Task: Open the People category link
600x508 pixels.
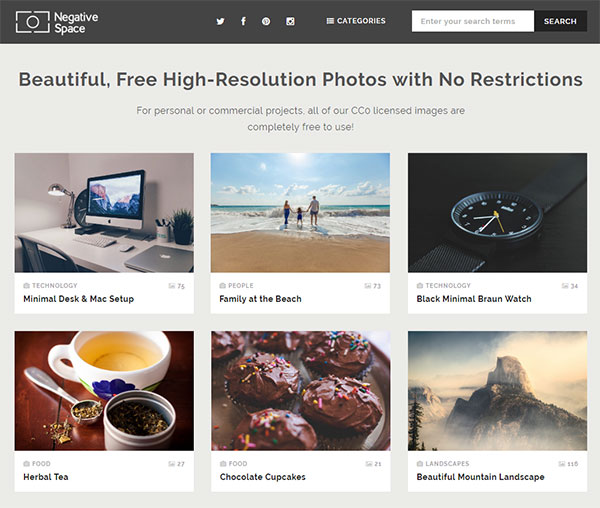Action: coord(241,285)
